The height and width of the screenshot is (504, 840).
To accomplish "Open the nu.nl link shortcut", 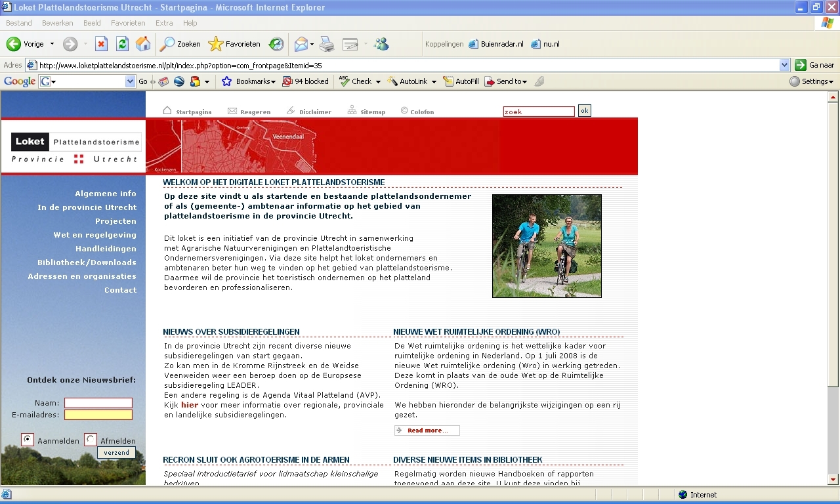I will coord(545,44).
